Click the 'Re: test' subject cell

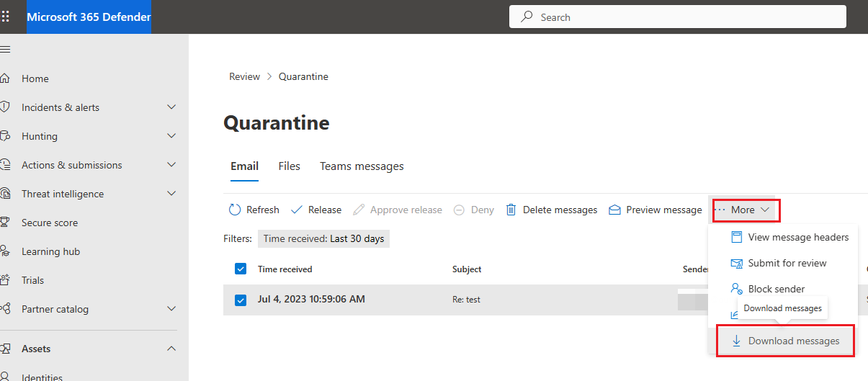pyautogui.click(x=466, y=300)
